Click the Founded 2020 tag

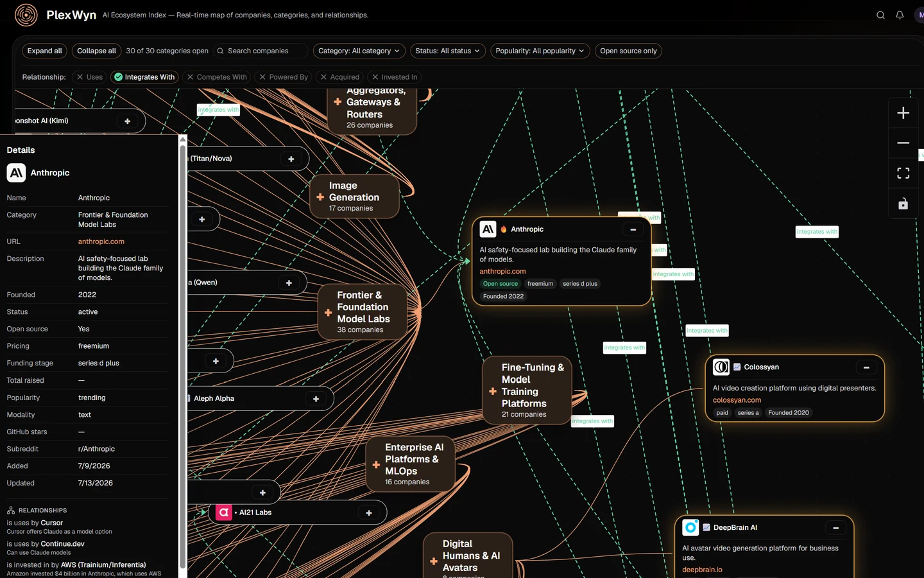click(789, 413)
